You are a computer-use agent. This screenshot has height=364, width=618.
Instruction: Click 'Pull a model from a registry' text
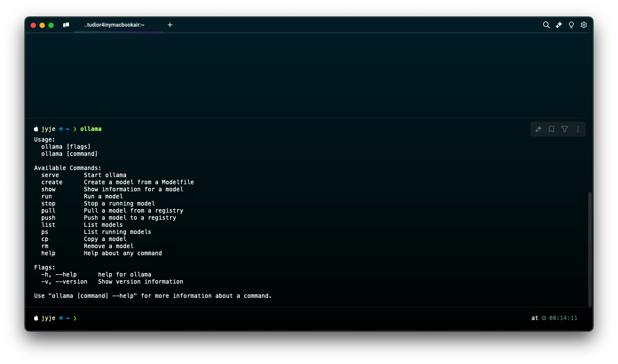134,210
